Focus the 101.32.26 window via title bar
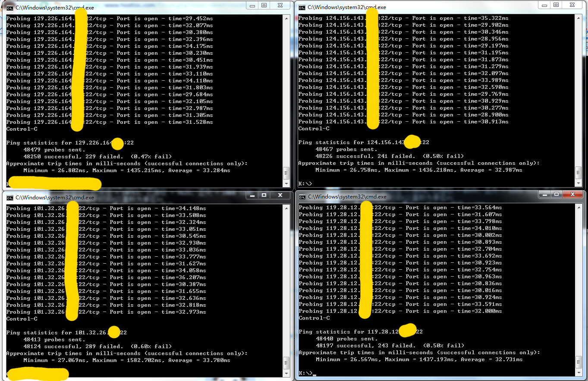Screen dimensions: 588x381 pyautogui.click(x=151, y=197)
